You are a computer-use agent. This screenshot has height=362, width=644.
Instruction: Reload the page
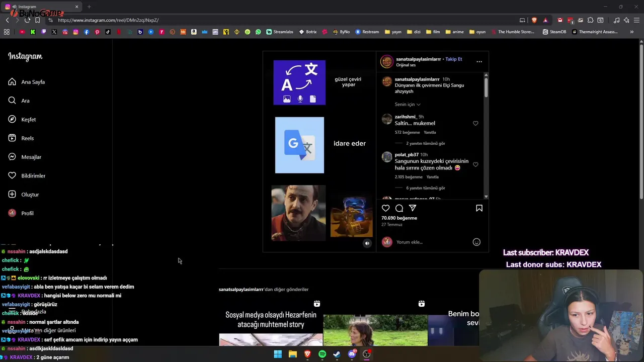[x=27, y=20]
